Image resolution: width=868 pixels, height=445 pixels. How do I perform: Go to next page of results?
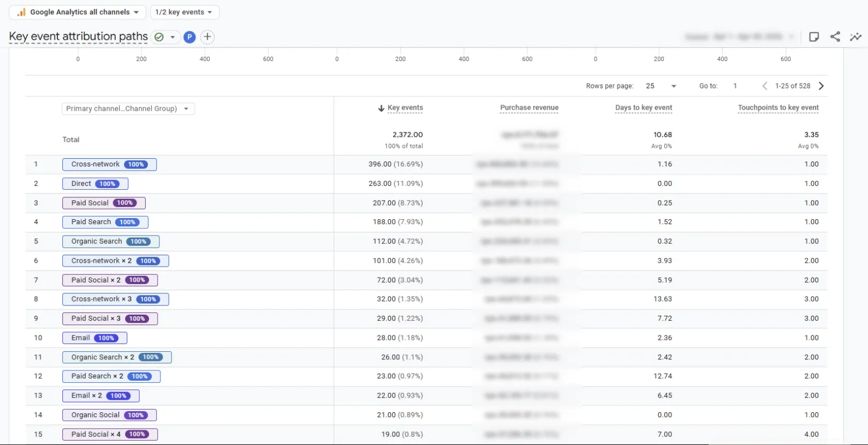821,86
